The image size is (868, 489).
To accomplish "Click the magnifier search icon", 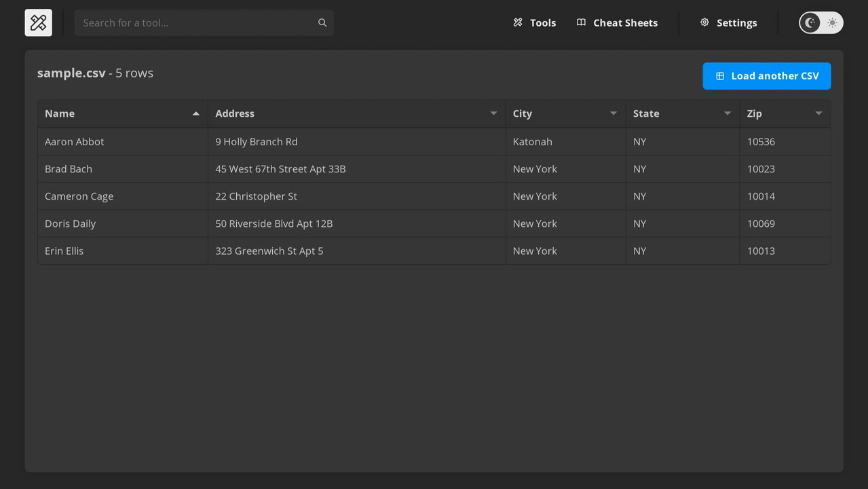I will point(322,22).
